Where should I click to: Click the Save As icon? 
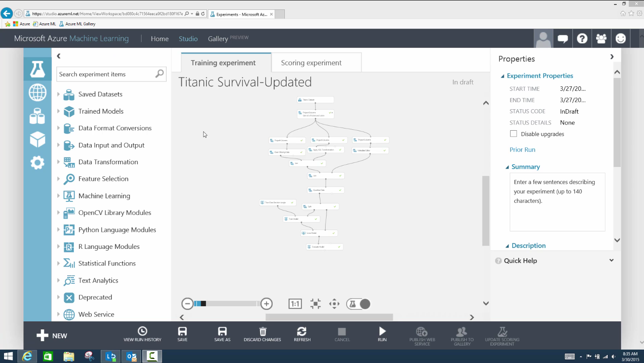222,332
